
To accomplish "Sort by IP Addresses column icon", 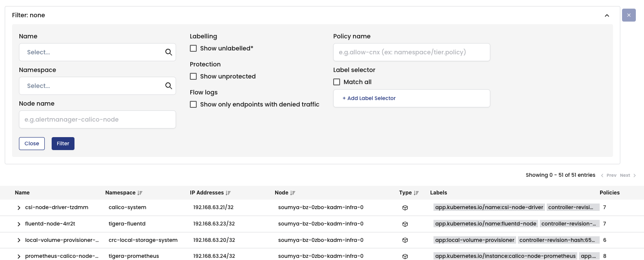I will [228, 193].
